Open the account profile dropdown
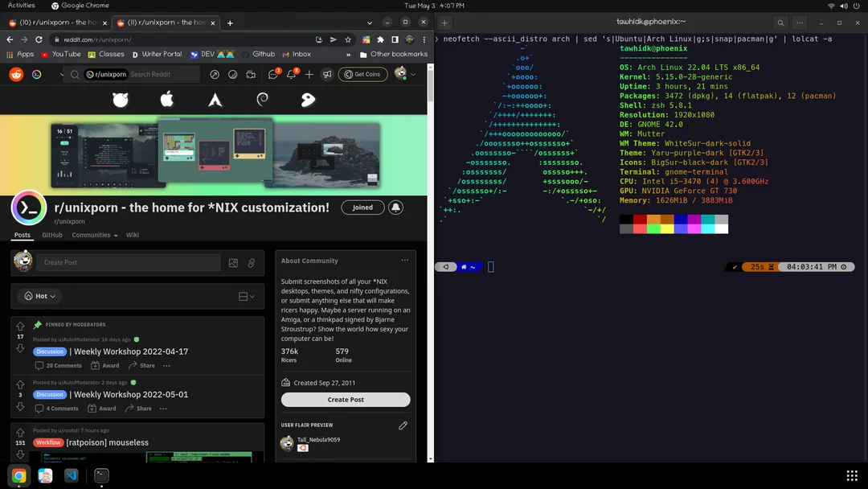 (x=404, y=74)
